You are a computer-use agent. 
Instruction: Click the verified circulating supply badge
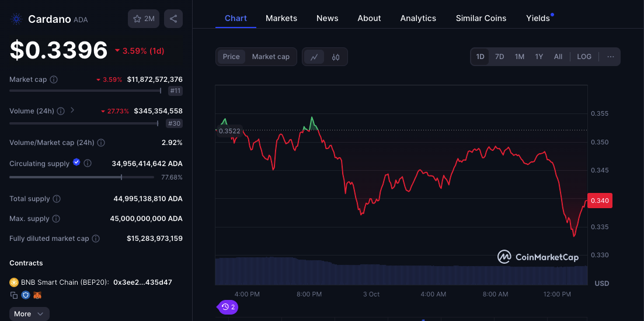pos(76,163)
